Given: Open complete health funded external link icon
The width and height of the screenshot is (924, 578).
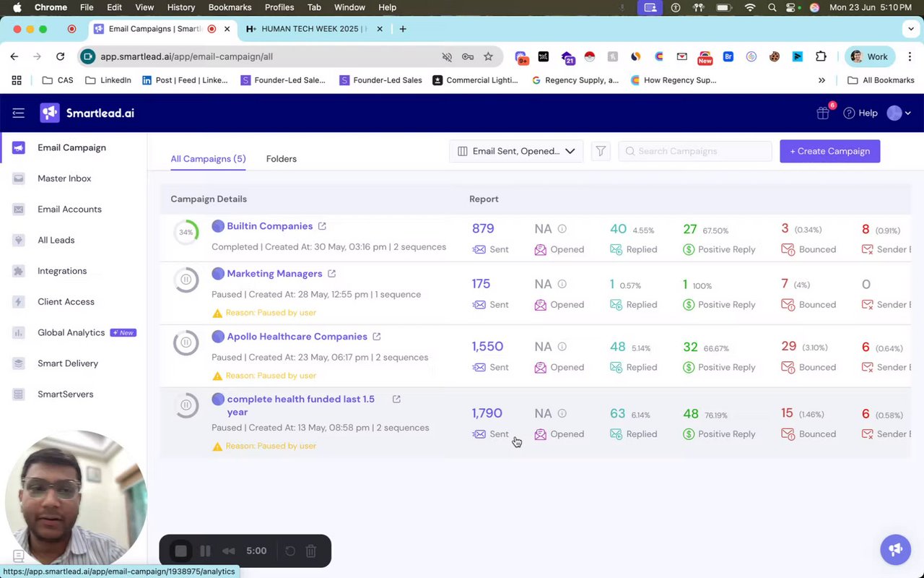Looking at the screenshot, I should pyautogui.click(x=396, y=399).
